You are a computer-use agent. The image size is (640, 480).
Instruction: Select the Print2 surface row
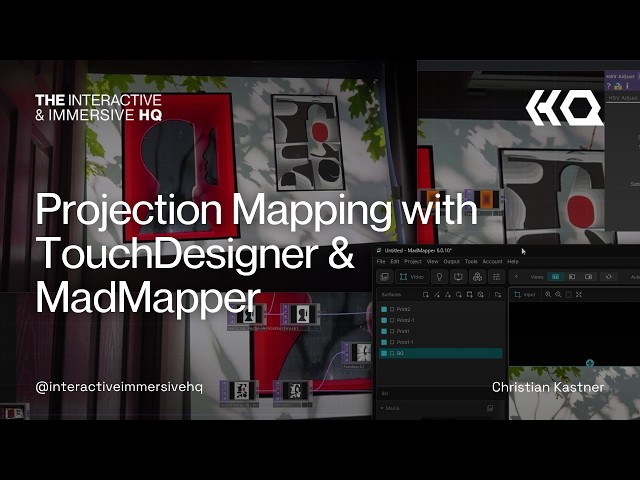pos(441,309)
